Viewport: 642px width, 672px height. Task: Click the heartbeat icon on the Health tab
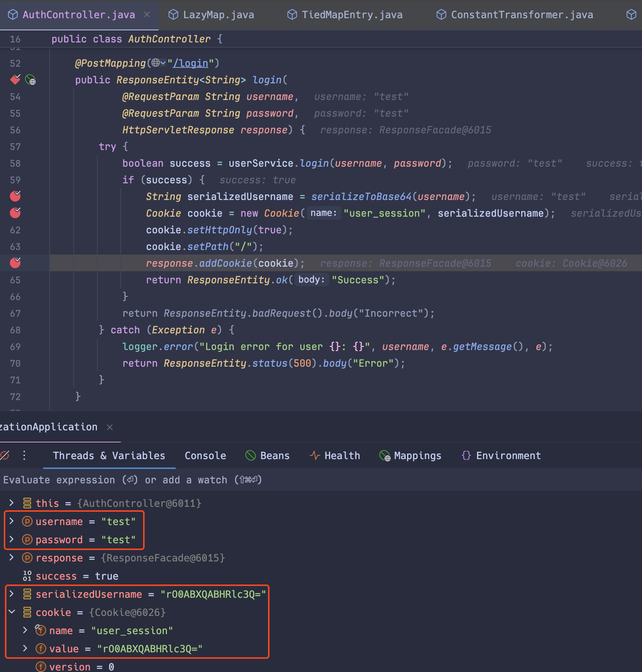pyautogui.click(x=314, y=455)
